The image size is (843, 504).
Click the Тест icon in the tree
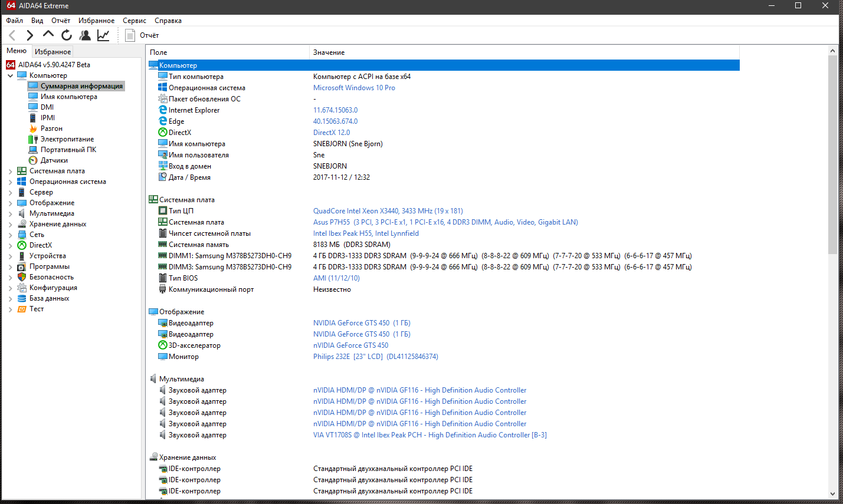point(22,309)
